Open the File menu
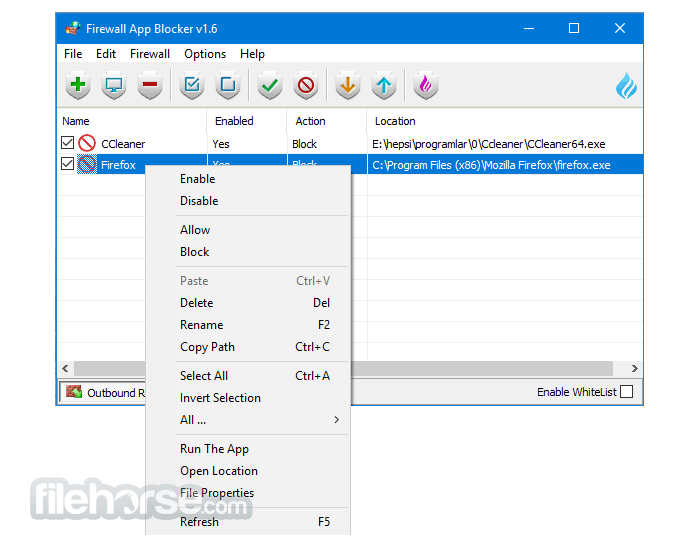This screenshot has height=550, width=700. 73,54
